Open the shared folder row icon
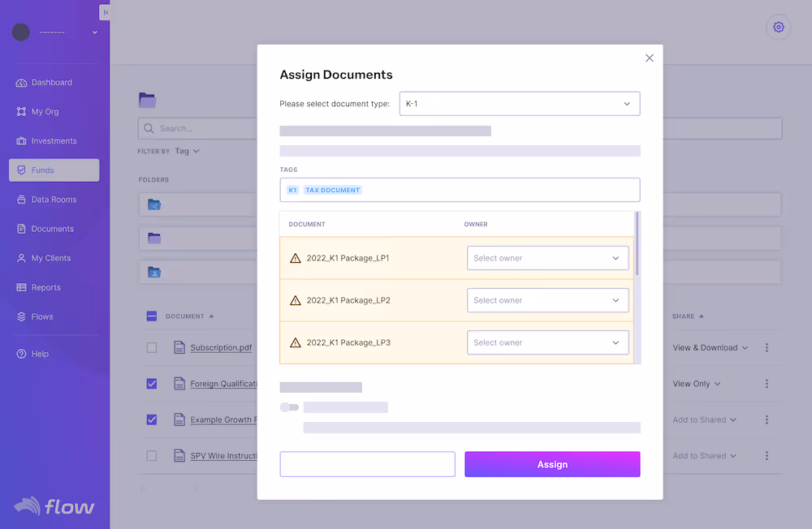The width and height of the screenshot is (812, 529). click(154, 204)
